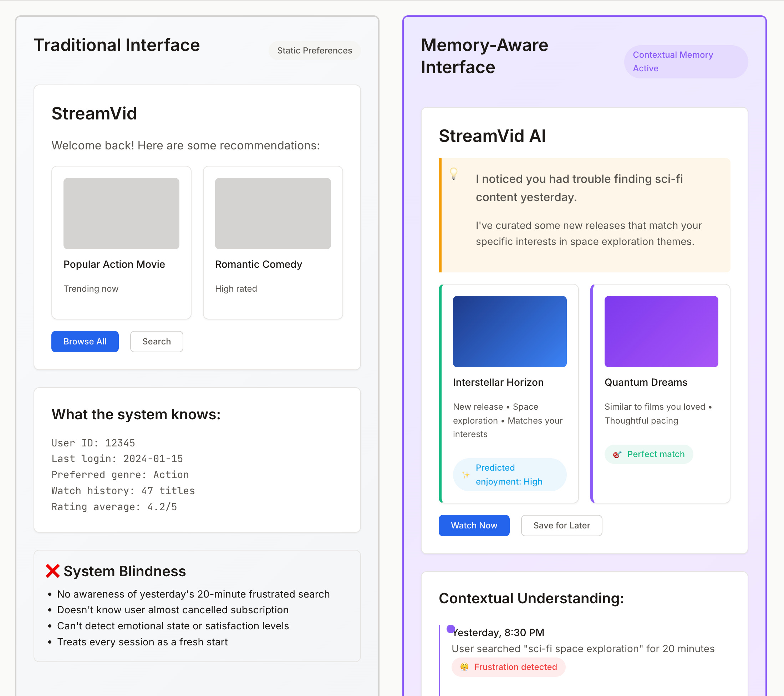The width and height of the screenshot is (784, 696).
Task: Click the Contextual Memory Active badge
Action: tap(686, 62)
